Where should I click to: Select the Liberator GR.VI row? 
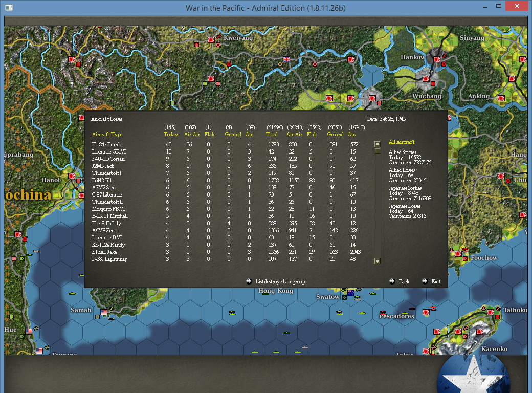click(x=226, y=151)
